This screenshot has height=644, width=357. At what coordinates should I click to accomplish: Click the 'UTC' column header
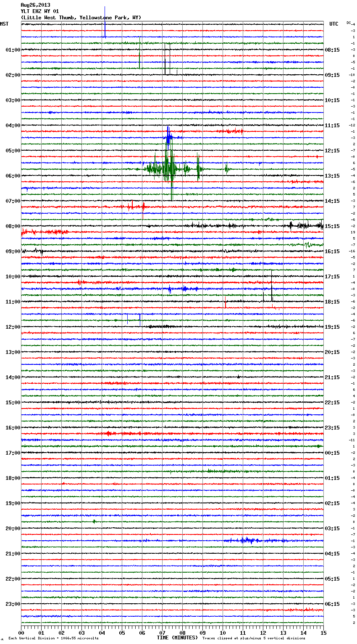click(x=334, y=24)
